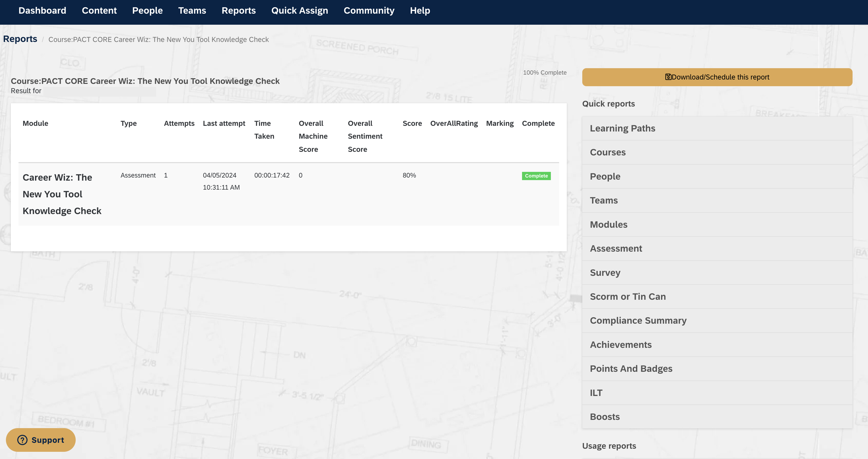Open Scorm or Tin Can report

pyautogui.click(x=627, y=296)
